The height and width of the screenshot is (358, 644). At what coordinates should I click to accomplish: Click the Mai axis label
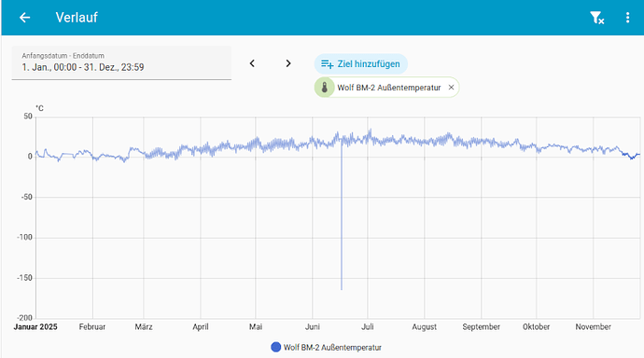[256, 327]
